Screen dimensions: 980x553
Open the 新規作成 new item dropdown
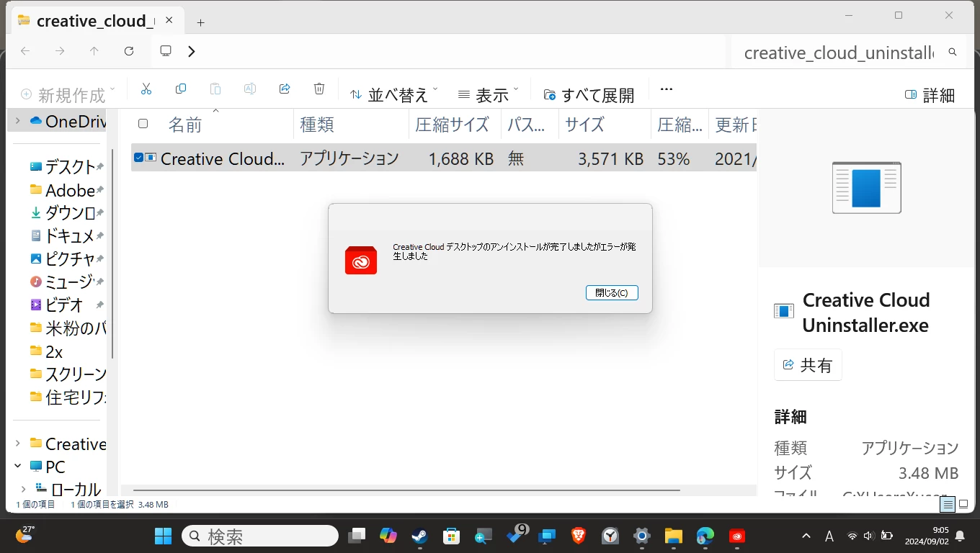pyautogui.click(x=68, y=94)
